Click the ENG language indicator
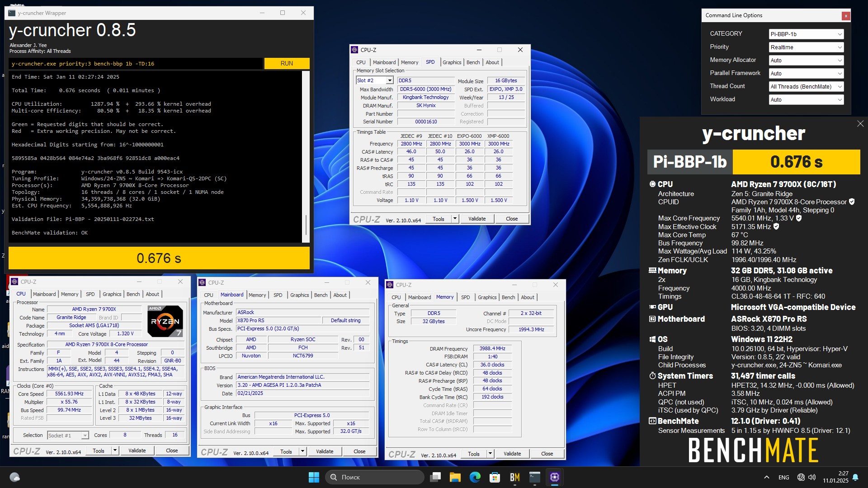Image resolution: width=868 pixels, height=488 pixels. [x=784, y=477]
